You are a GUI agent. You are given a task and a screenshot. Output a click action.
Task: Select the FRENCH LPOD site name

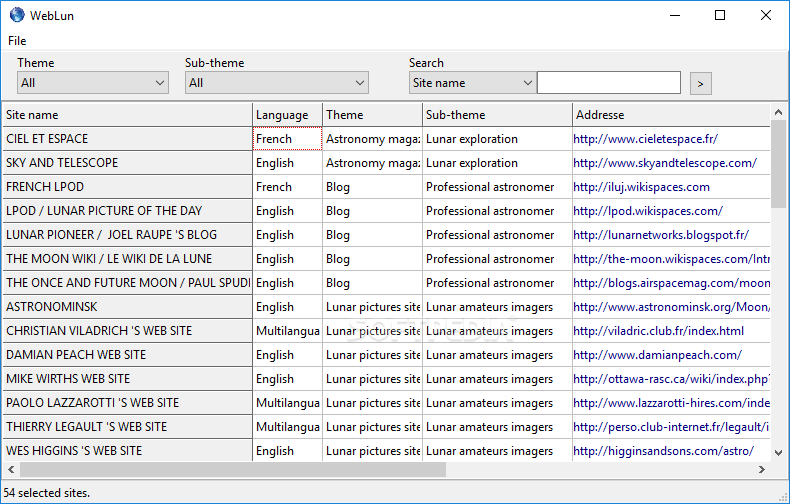pos(127,187)
